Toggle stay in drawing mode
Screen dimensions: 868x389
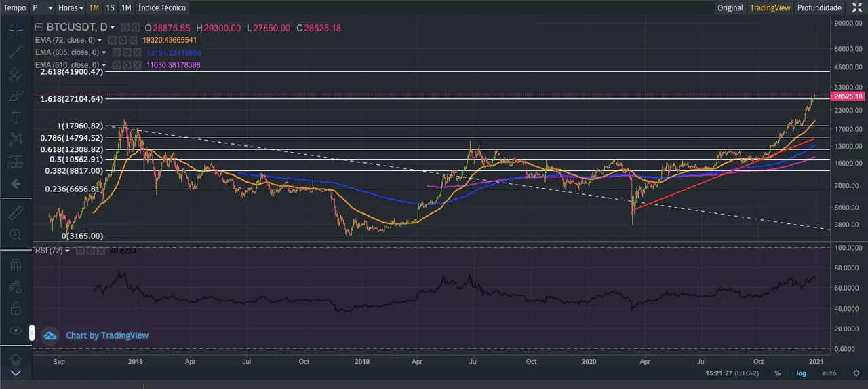16,287
